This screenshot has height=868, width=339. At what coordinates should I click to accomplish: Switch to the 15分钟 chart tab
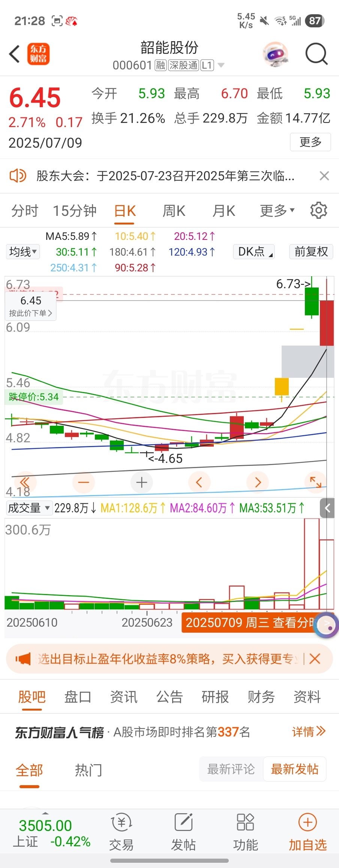(x=75, y=211)
